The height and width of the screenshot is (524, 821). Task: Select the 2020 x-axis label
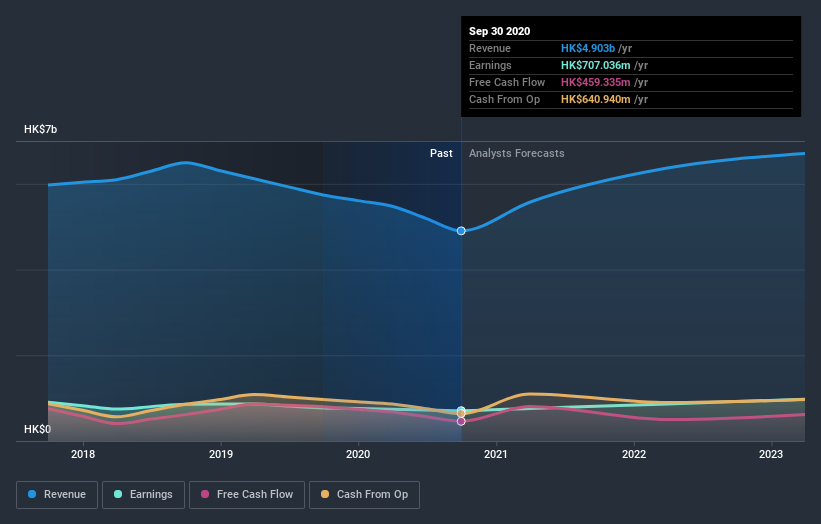358,454
